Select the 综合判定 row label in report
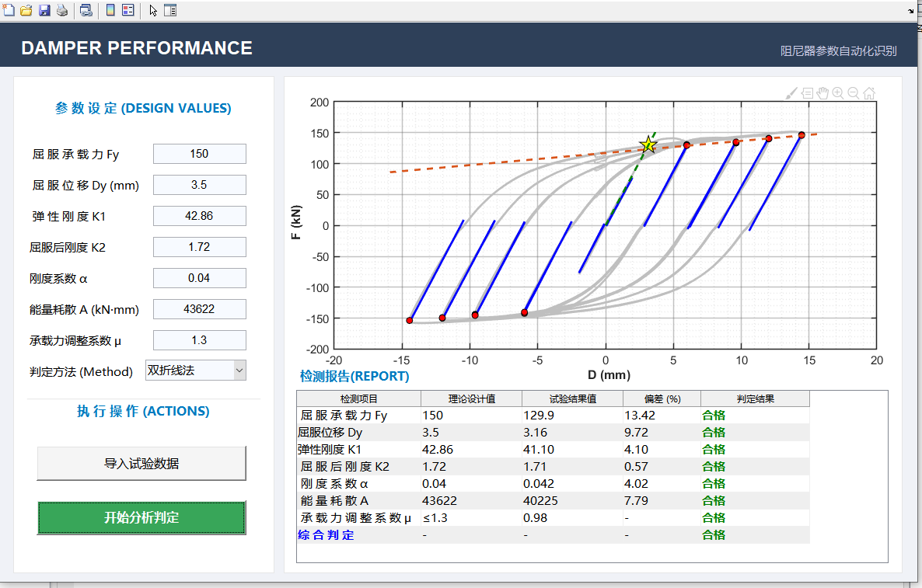 [358, 534]
